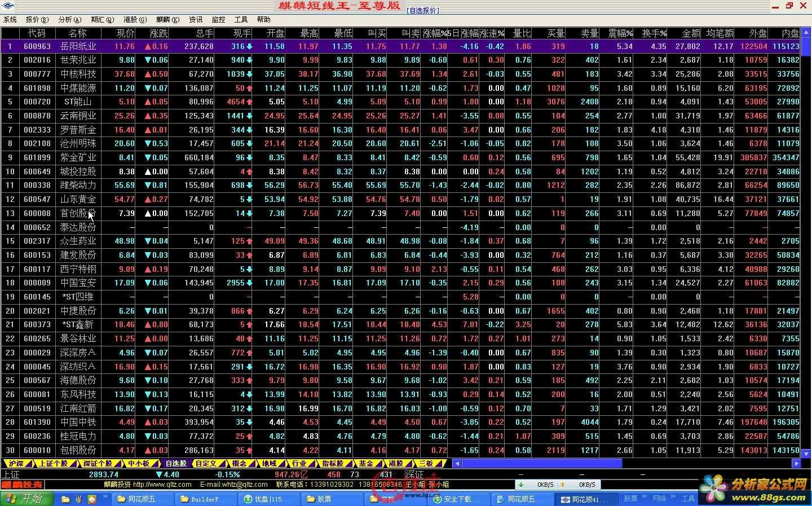This screenshot has width=812, height=506.
Task: Select the 自选股 tab
Action: pos(175,464)
